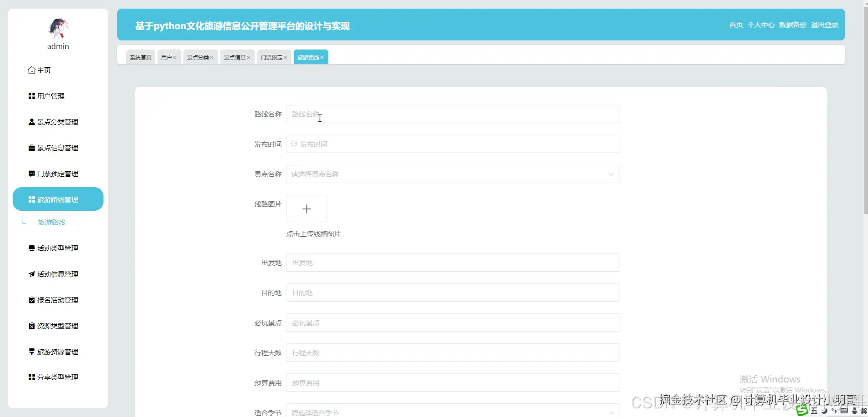Click the 门票预定管理 ticket icon

31,174
